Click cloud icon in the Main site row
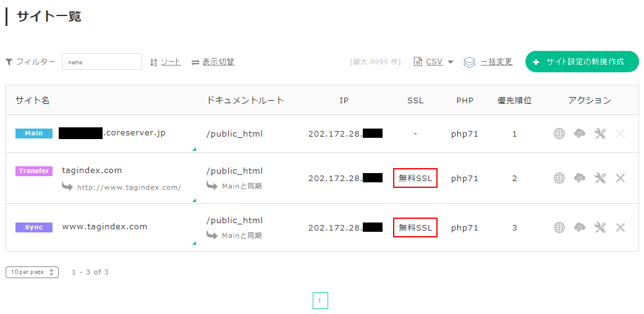Screen dimensions: 644x314 click(x=579, y=134)
